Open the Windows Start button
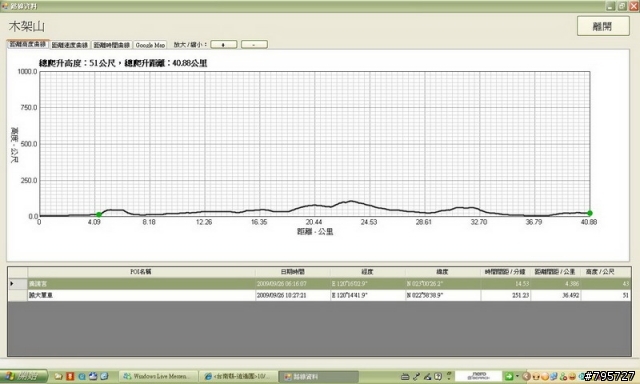Image resolution: width=640 pixels, height=384 pixels. pyautogui.click(x=23, y=376)
